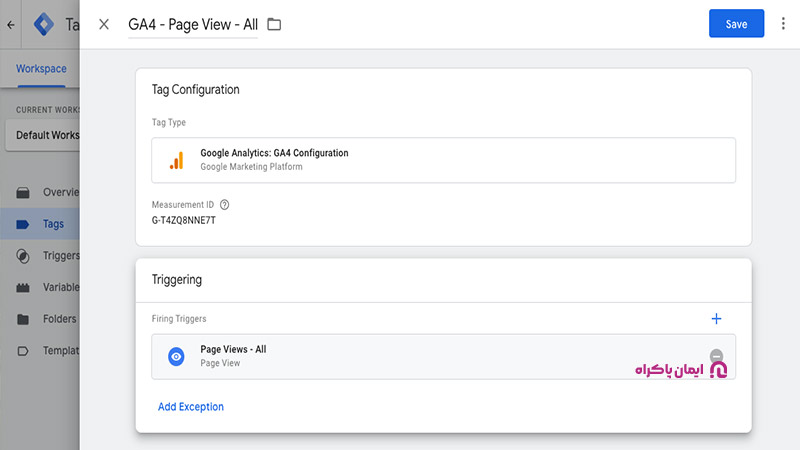Viewport: 800px width, 450px height.
Task: Open the Page Views - All trigger
Action: click(443, 357)
